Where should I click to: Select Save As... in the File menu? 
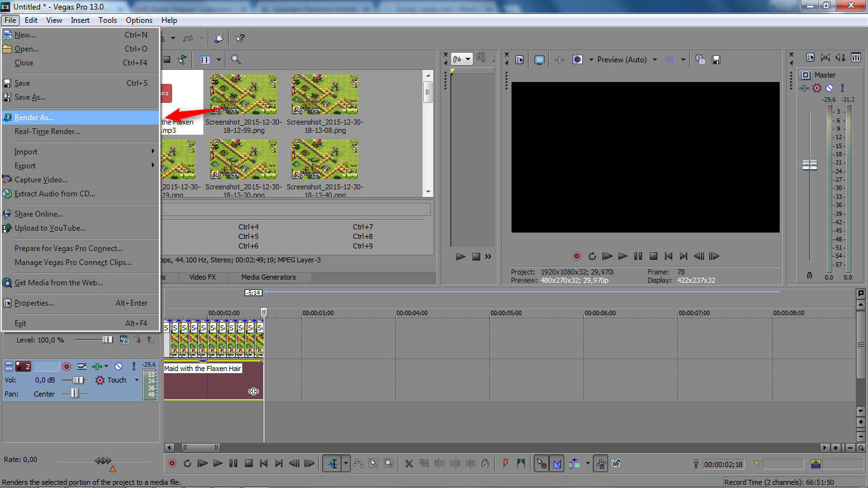click(x=80, y=97)
